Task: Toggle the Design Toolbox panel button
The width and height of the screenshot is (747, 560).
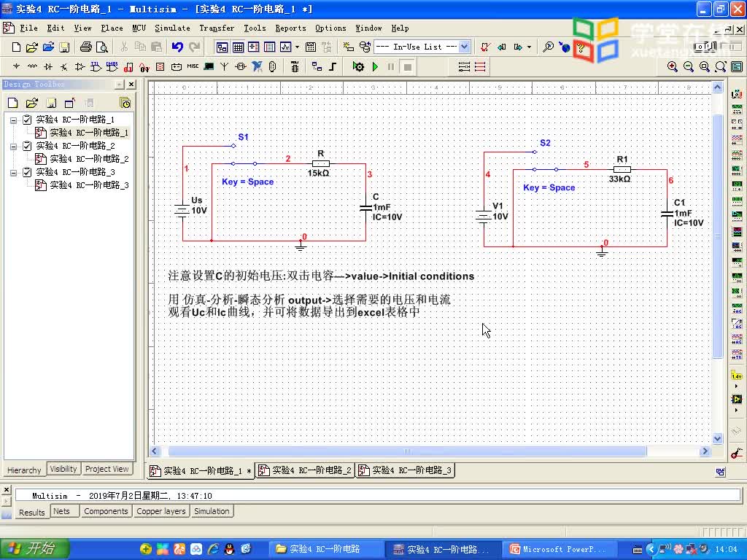Action: 222,47
